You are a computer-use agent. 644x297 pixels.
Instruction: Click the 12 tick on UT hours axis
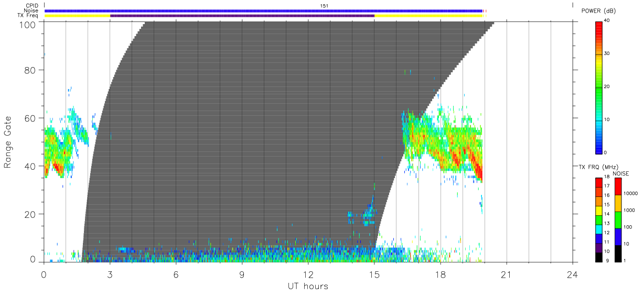click(308, 274)
